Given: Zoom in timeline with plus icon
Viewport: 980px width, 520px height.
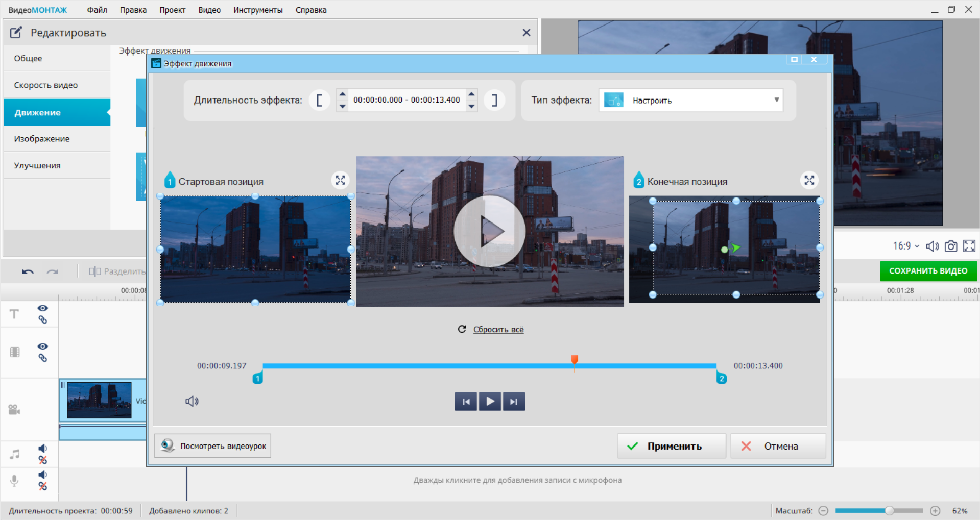Looking at the screenshot, I should (x=935, y=511).
